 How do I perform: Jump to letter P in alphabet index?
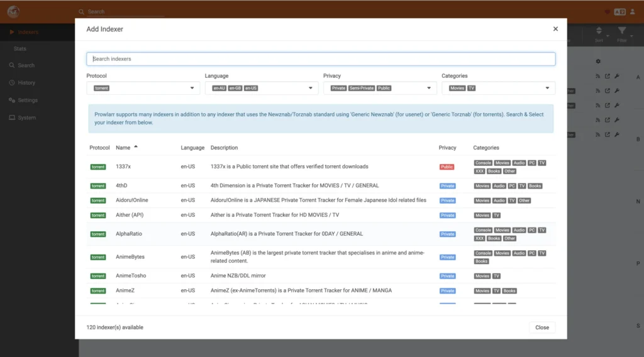638,263
